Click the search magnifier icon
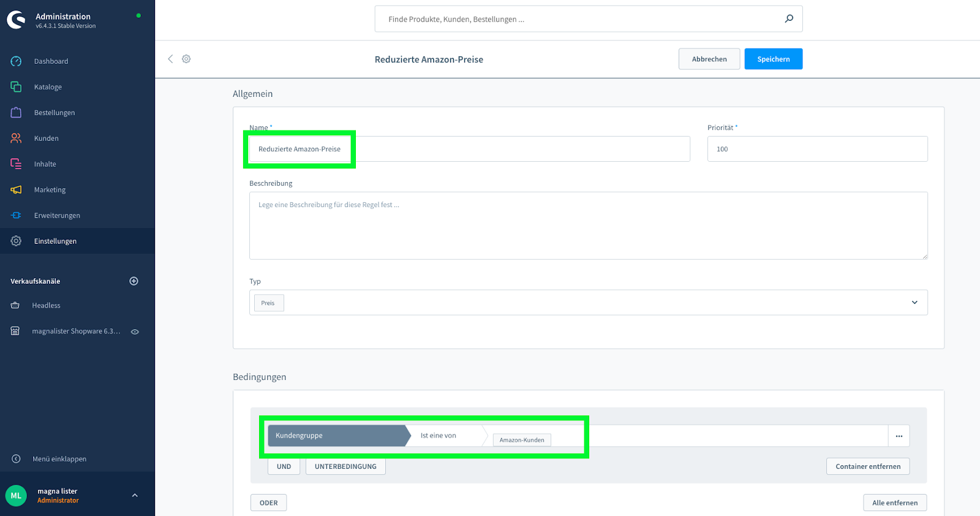The image size is (980, 516). click(x=789, y=19)
